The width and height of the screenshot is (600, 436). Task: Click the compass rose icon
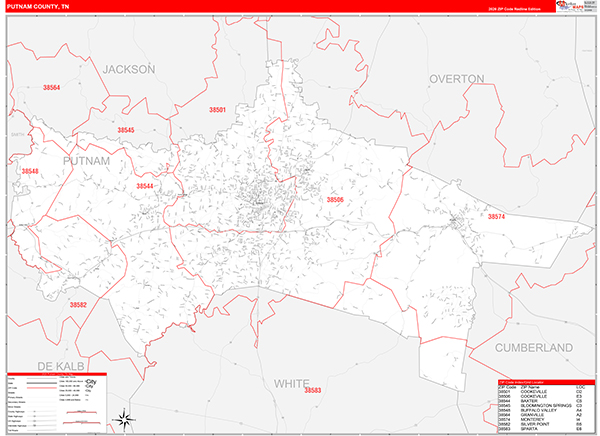click(124, 420)
